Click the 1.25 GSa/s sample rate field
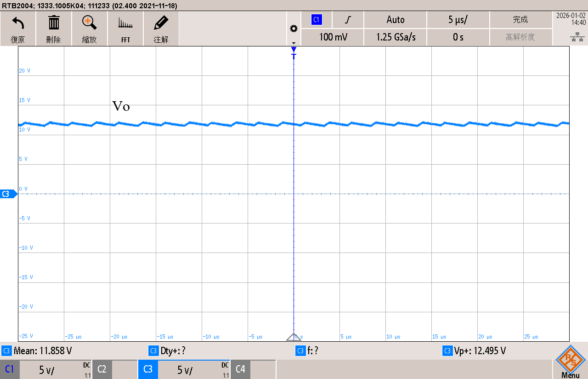The height and width of the screenshot is (379, 588). tap(396, 37)
